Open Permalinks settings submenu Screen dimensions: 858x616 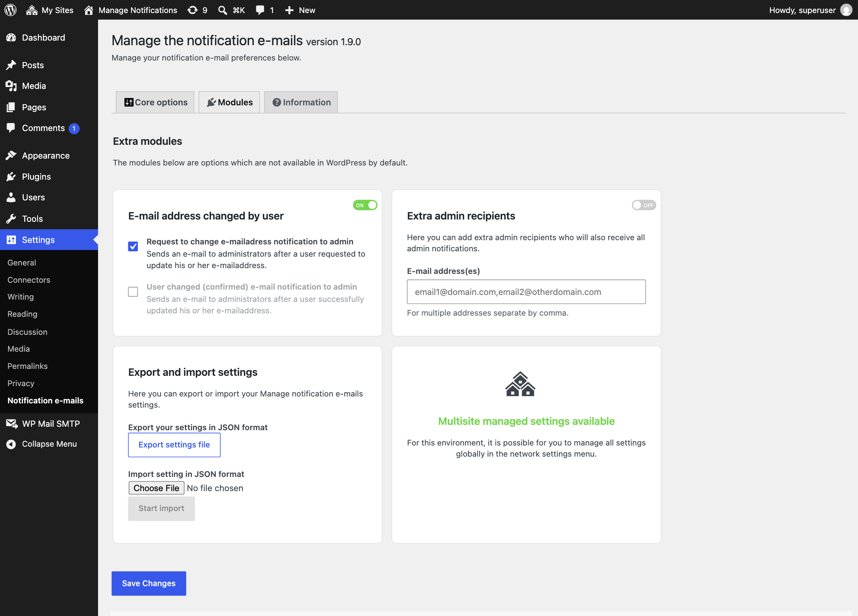[x=28, y=366]
